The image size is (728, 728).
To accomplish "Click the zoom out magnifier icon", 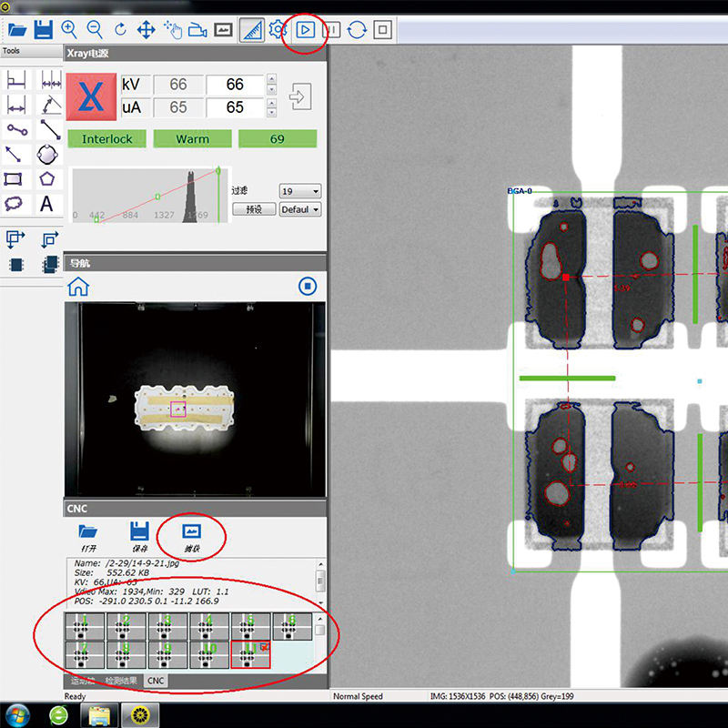I will [x=95, y=30].
